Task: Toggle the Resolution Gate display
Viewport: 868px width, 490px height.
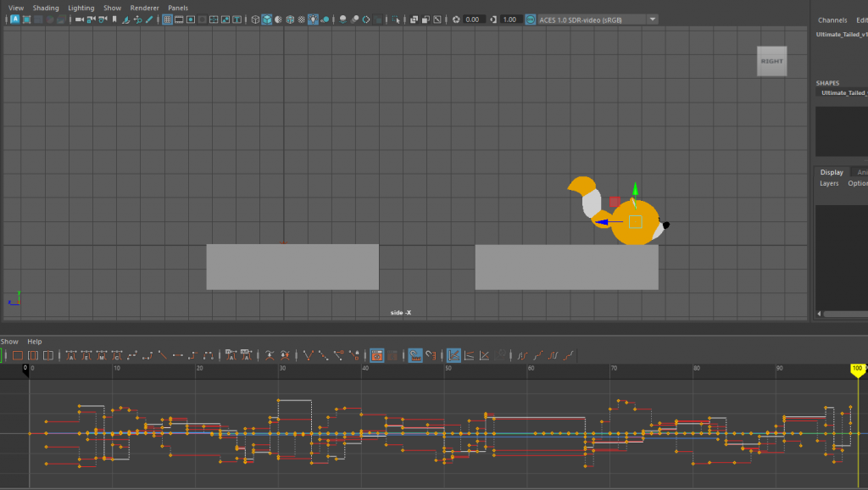Action: [191, 19]
